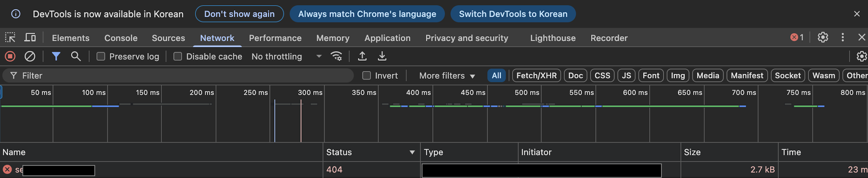This screenshot has width=868, height=178.
Task: Sort by Initiator column header
Action: [x=599, y=152]
